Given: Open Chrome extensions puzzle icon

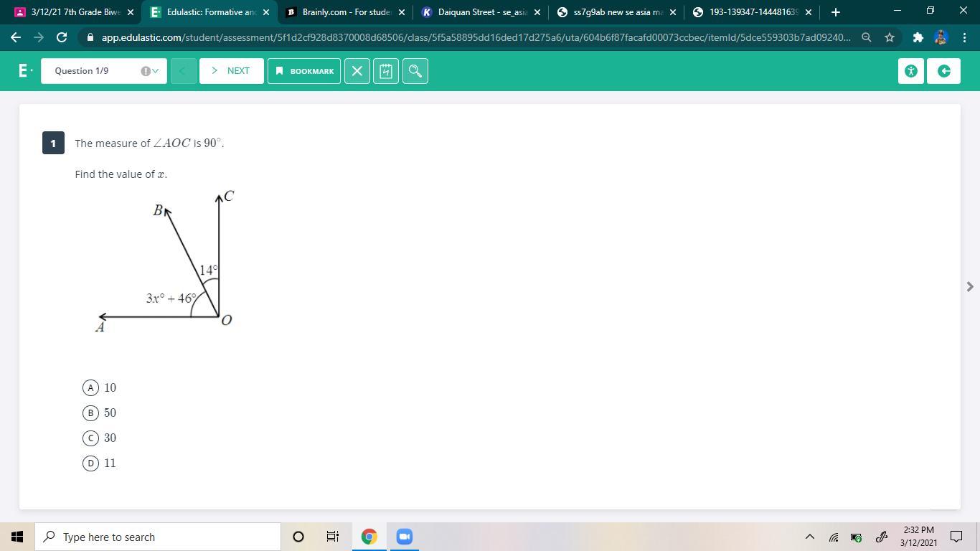Looking at the screenshot, I should [x=918, y=37].
